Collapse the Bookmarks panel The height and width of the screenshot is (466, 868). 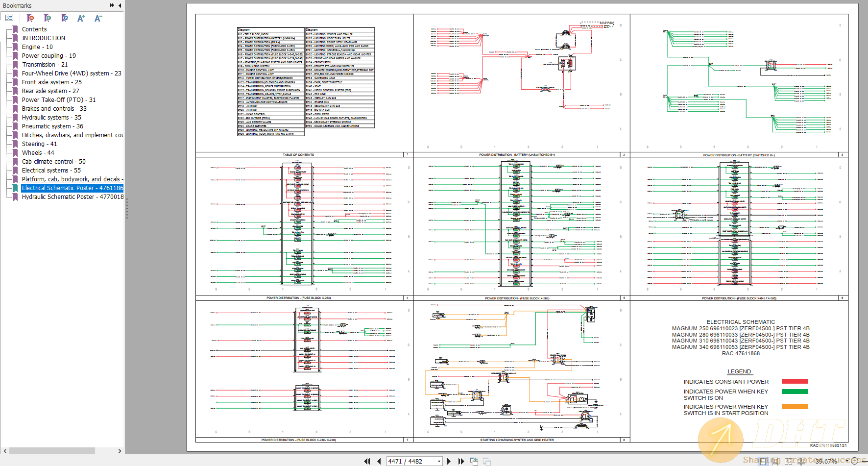pyautogui.click(x=120, y=5)
